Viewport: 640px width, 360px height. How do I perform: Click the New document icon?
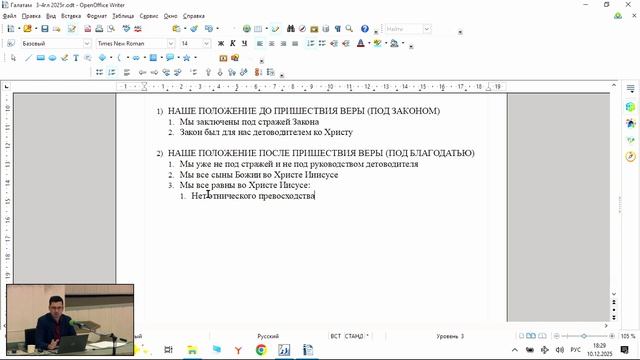[x=11, y=29]
